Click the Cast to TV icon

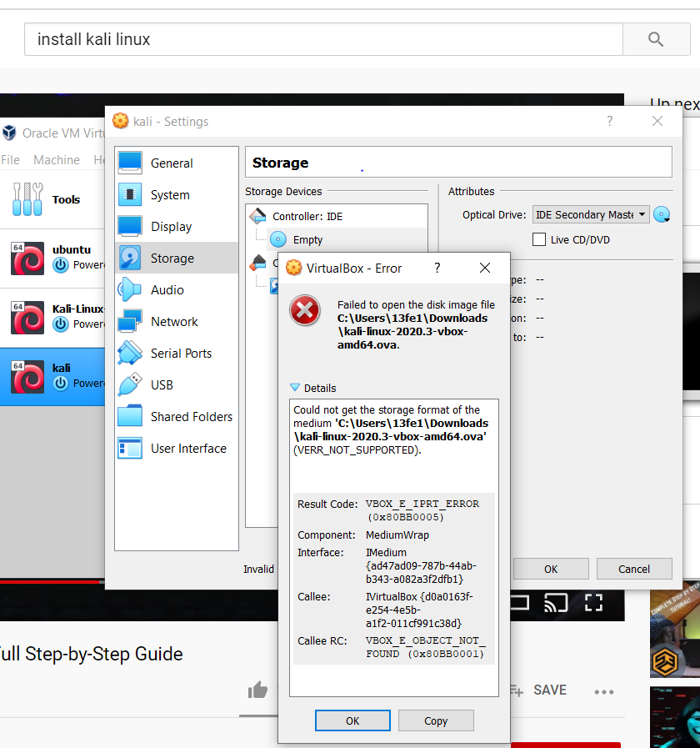coord(556,601)
